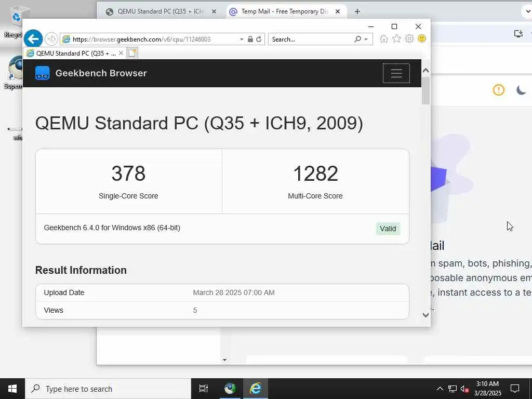
Task: Click the Multi-Core Score value 1282
Action: [x=315, y=174]
